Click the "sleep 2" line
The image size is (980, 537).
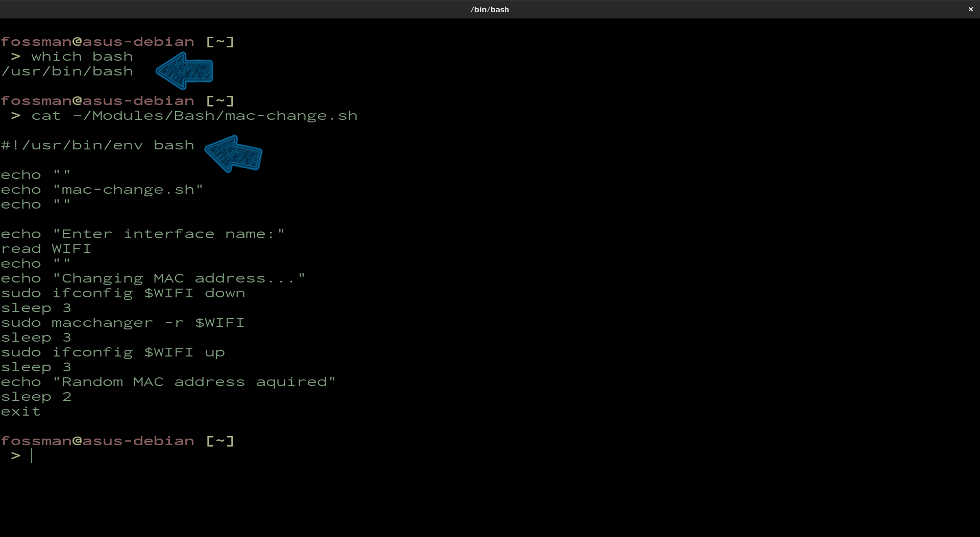pyautogui.click(x=36, y=397)
